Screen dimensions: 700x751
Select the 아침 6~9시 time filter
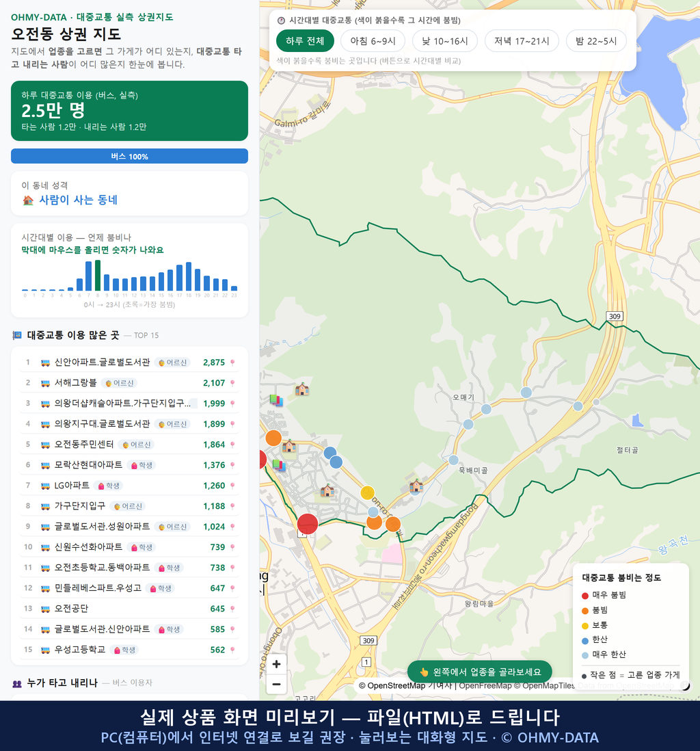click(373, 41)
